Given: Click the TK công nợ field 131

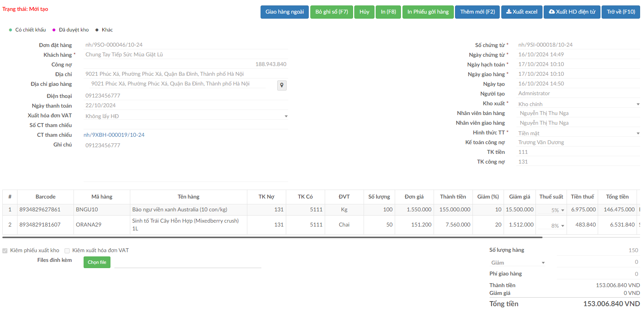Looking at the screenshot, I should 578,162.
